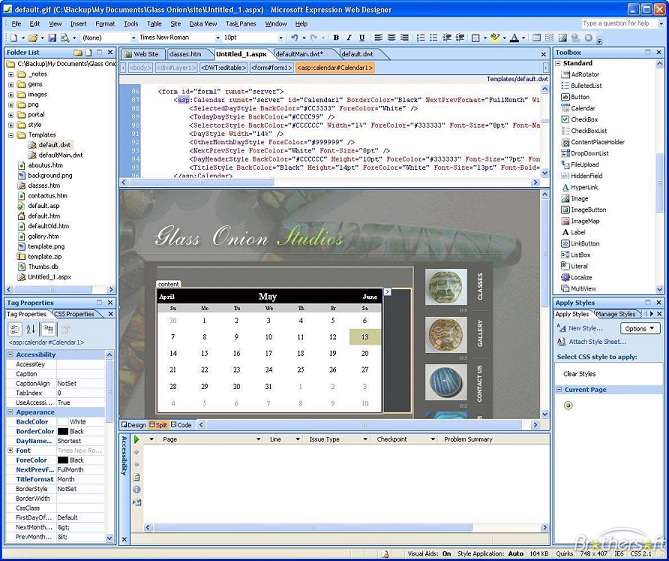This screenshot has height=561, width=669.
Task: Click the green glass bead thumbnail
Action: coord(446,287)
